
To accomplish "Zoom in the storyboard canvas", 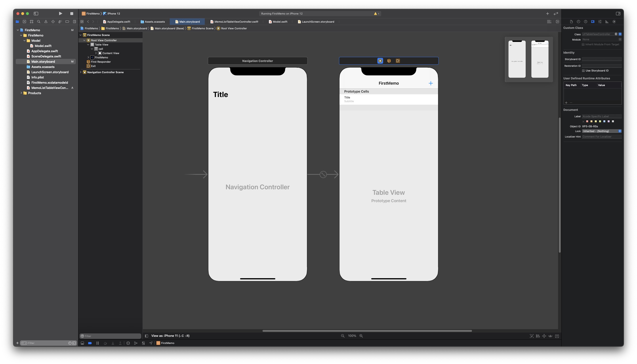I will click(361, 336).
